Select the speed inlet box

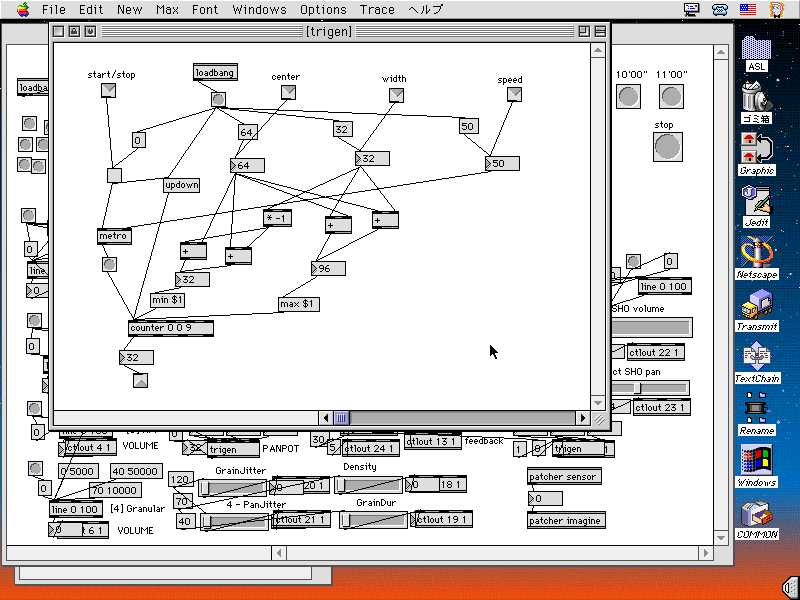(514, 94)
